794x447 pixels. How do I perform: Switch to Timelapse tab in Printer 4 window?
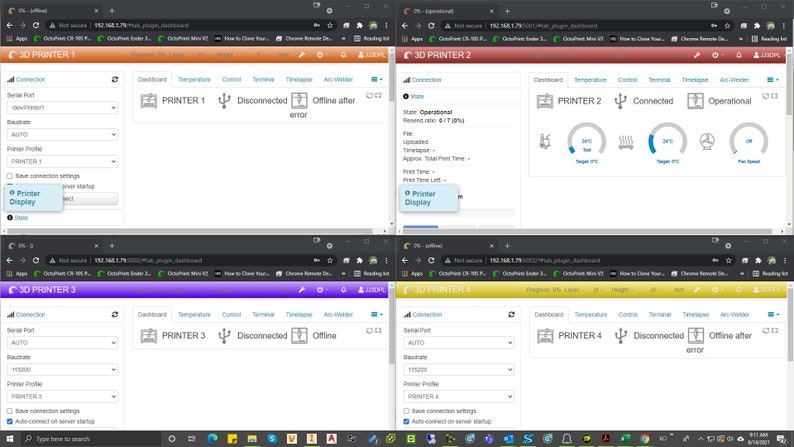coord(696,314)
